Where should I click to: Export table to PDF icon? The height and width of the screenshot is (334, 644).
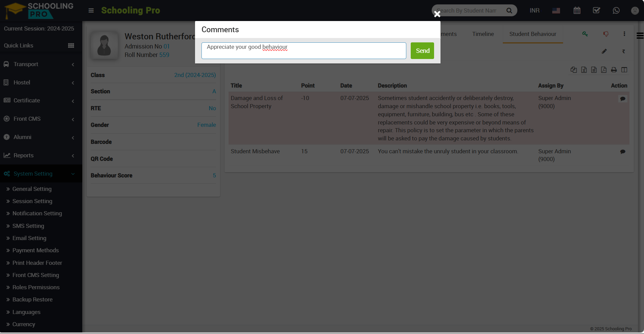604,70
